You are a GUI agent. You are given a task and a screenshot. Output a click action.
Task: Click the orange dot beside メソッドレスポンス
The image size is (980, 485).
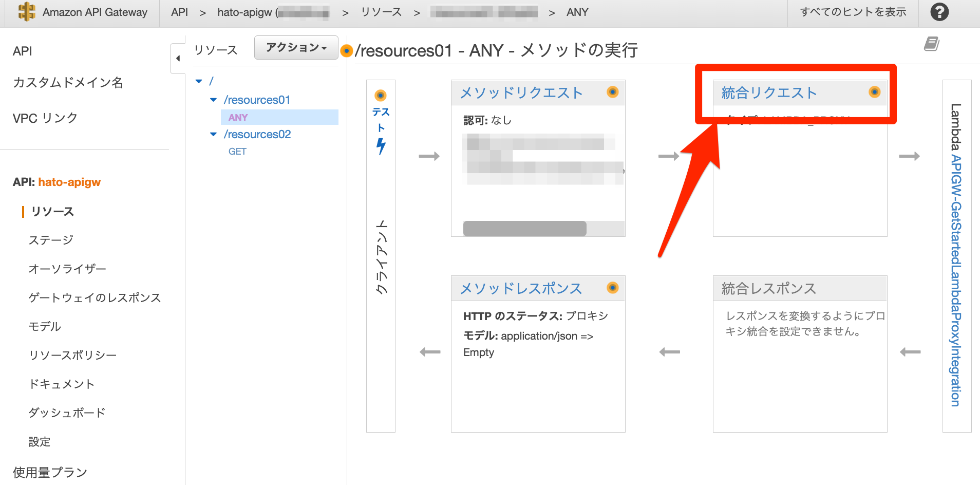[x=612, y=288]
